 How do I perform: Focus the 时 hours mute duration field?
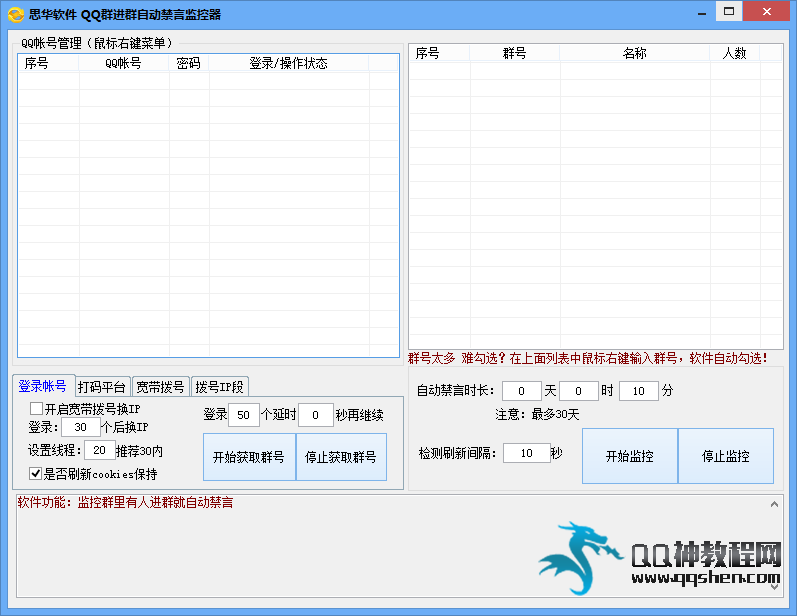(x=579, y=391)
